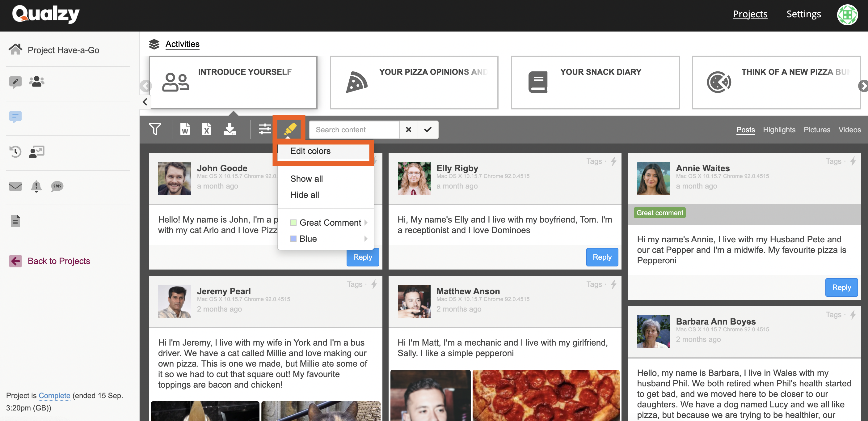Click the Back to Projects link
Image resolution: width=868 pixels, height=421 pixels.
pos(59,261)
